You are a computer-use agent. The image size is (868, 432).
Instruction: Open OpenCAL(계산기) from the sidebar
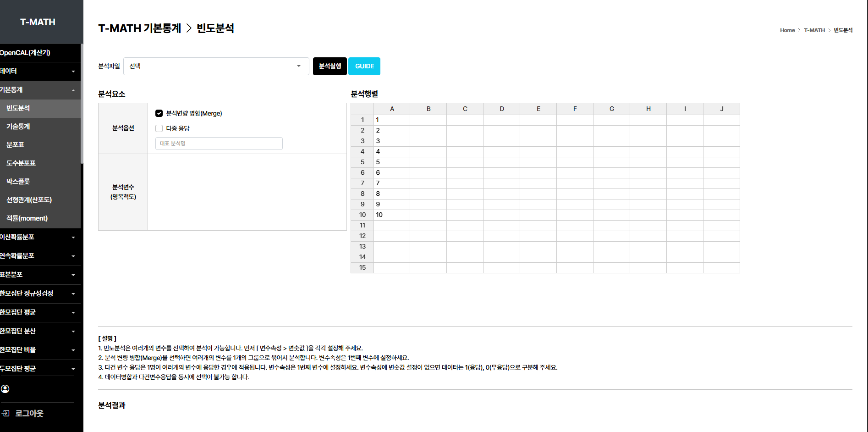(26, 53)
